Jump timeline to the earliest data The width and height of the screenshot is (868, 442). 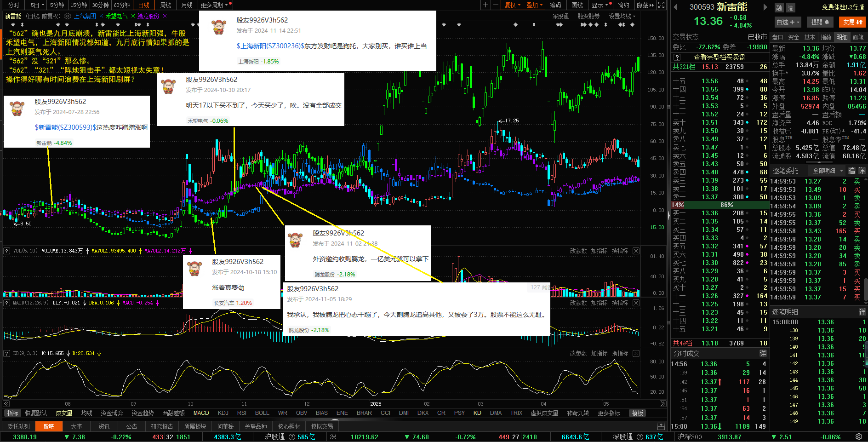(x=6, y=404)
